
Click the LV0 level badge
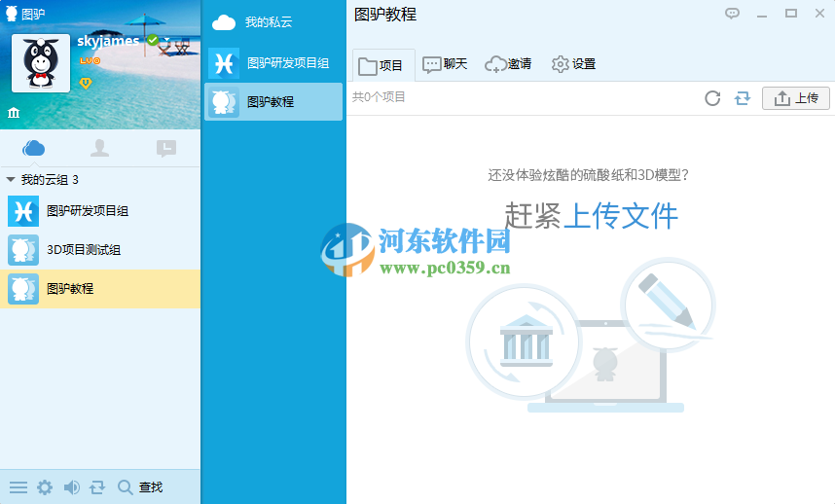(90, 60)
